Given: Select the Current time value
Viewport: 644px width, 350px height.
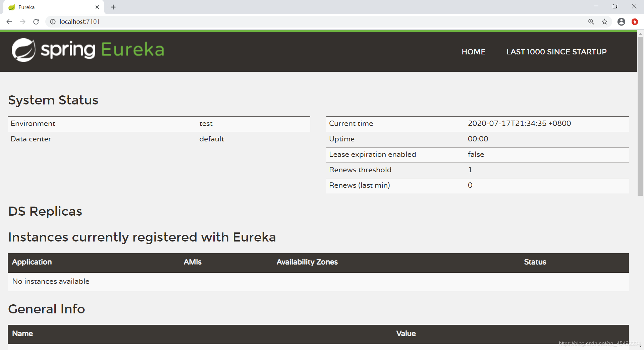Looking at the screenshot, I should [519, 124].
